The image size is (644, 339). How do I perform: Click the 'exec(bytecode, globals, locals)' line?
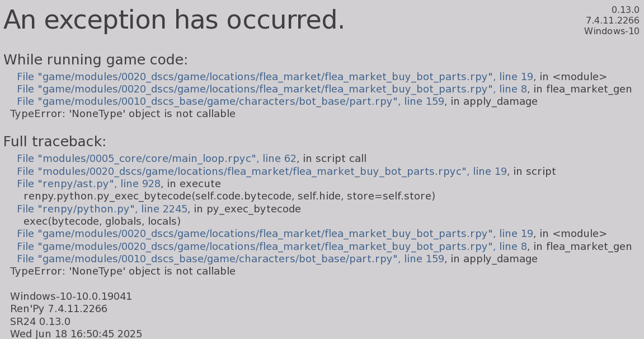102,221
